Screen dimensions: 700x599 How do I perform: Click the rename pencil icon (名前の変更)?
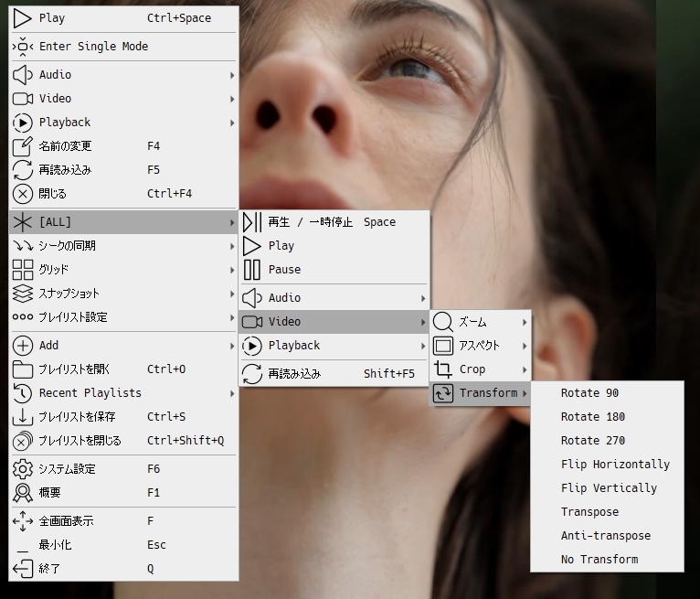click(23, 146)
